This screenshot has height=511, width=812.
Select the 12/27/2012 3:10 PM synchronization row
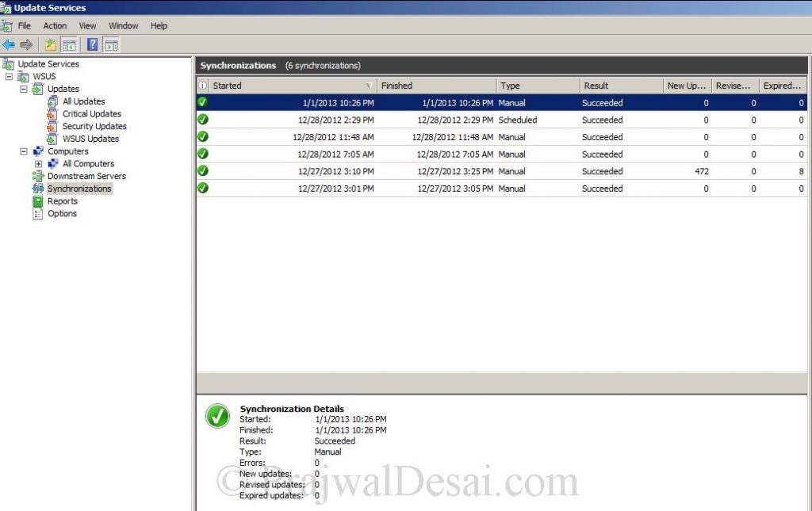point(501,171)
